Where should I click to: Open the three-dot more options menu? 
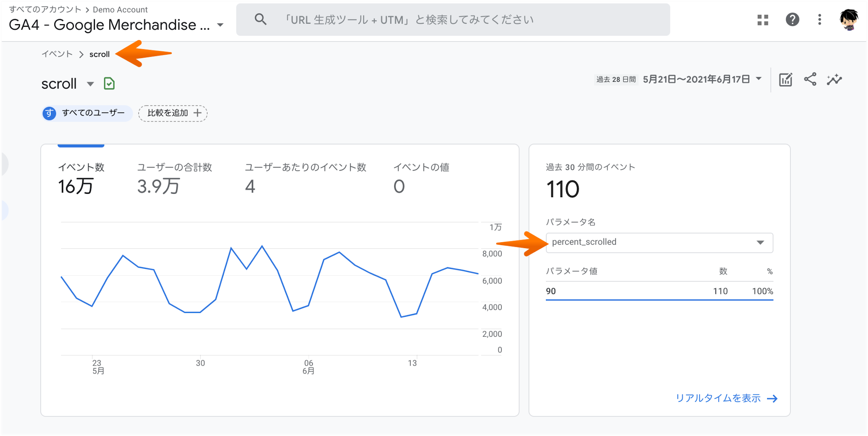(x=819, y=20)
